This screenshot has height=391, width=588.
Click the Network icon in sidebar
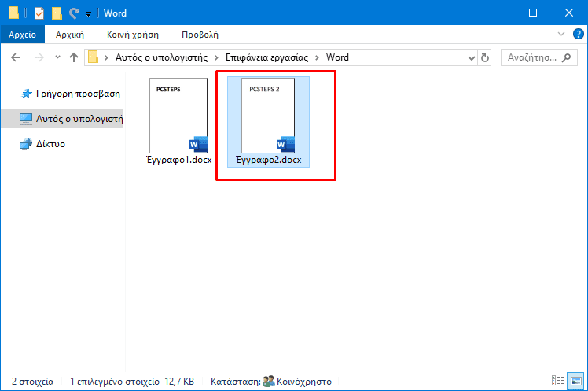pyautogui.click(x=25, y=144)
